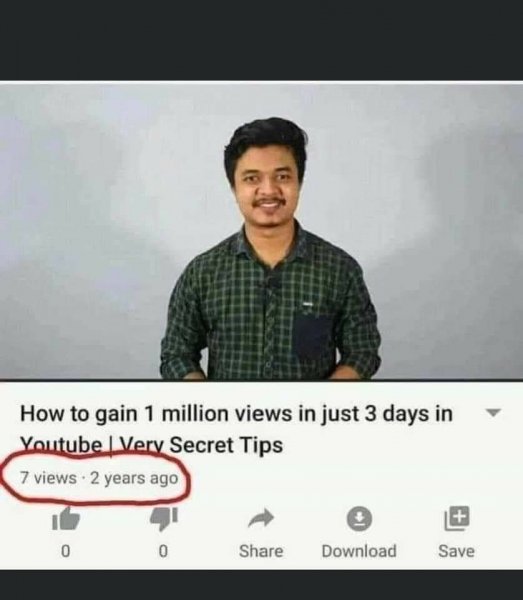Image resolution: width=523 pixels, height=600 pixels.
Task: Select the Download text label
Action: (x=359, y=551)
